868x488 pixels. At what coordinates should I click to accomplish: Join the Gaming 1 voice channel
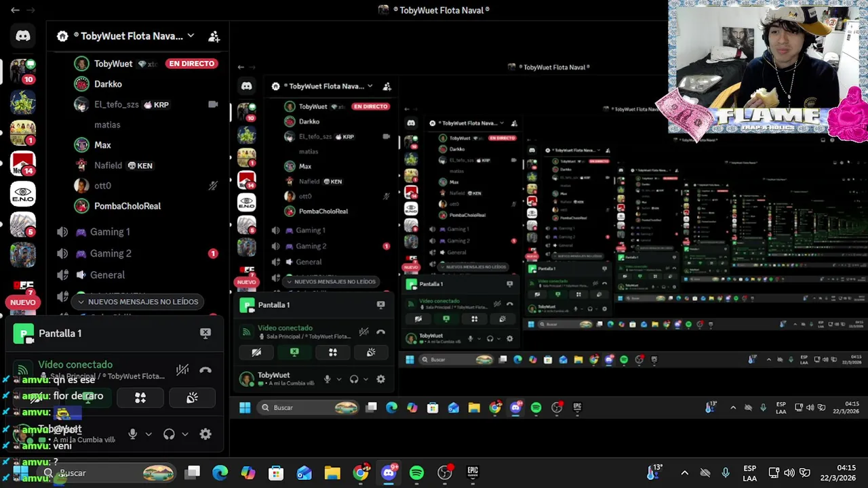(110, 232)
